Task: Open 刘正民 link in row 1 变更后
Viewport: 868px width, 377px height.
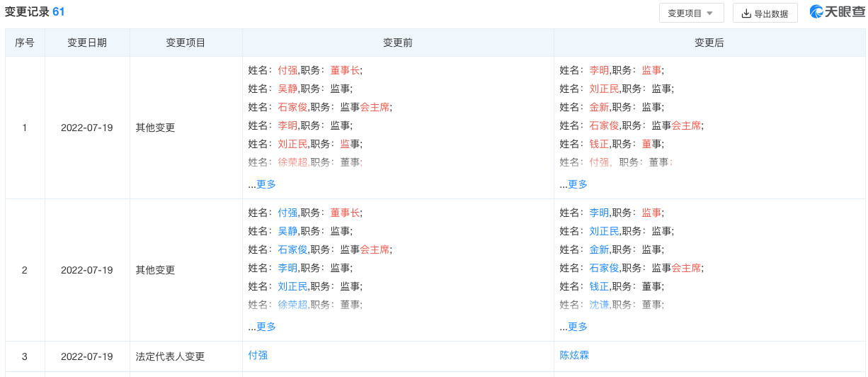Action: [604, 89]
